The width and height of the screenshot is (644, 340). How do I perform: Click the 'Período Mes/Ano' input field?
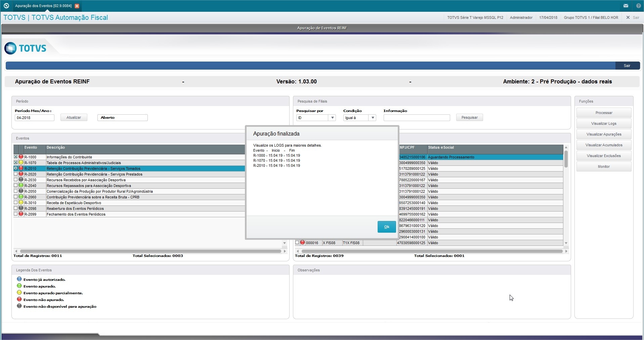tap(34, 118)
